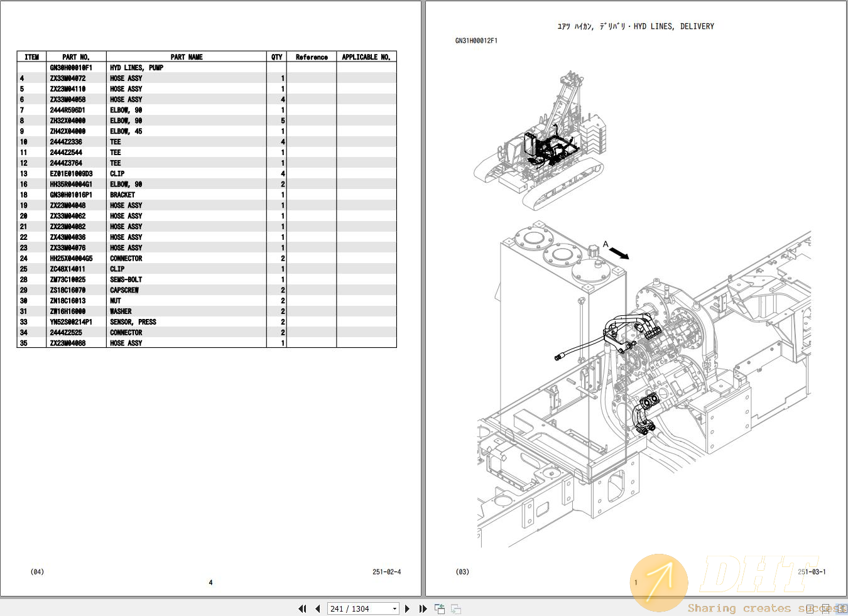Image resolution: width=848 pixels, height=616 pixels.
Task: Click the QTY column header
Action: tap(277, 57)
